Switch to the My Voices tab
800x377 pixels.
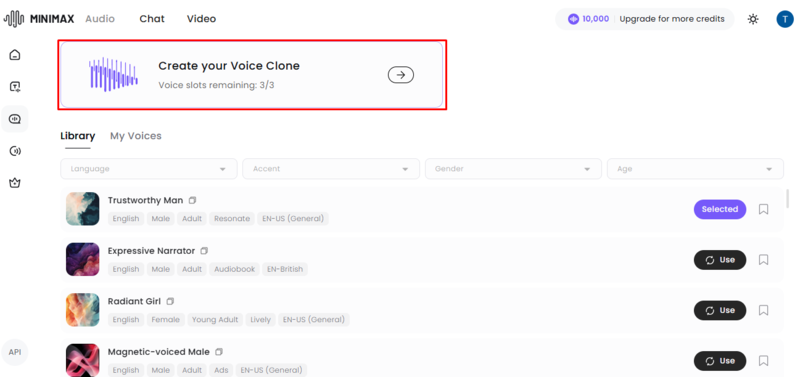coord(136,136)
